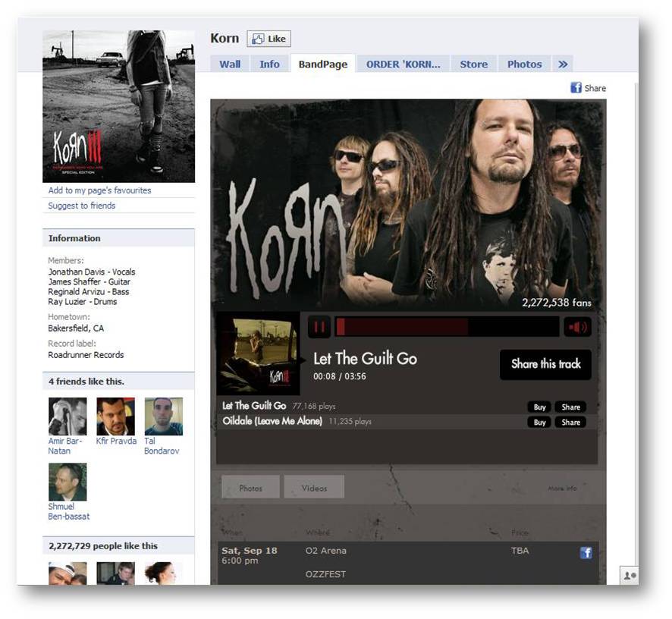Click the album art thumbnail in player
Image resolution: width=672 pixels, height=619 pixels.
(259, 353)
